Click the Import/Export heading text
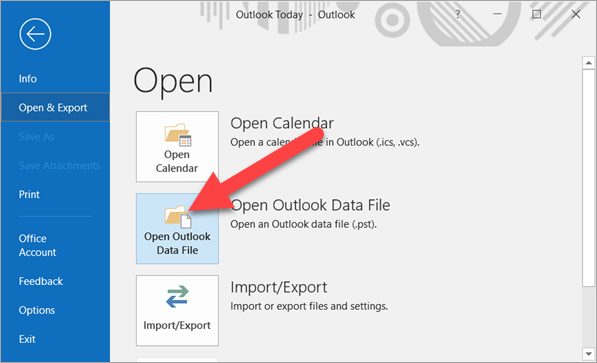Screen dimensions: 597x363 tap(279, 288)
